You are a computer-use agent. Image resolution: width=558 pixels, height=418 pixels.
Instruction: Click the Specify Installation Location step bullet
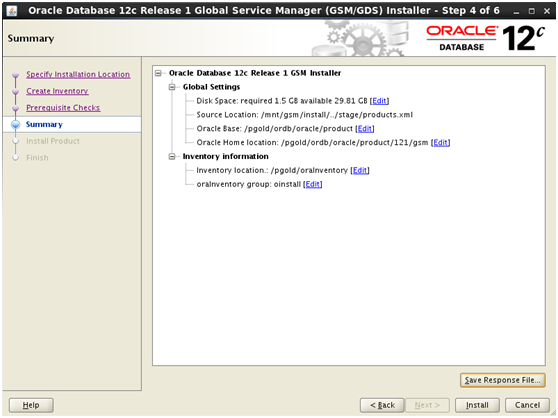15,75
